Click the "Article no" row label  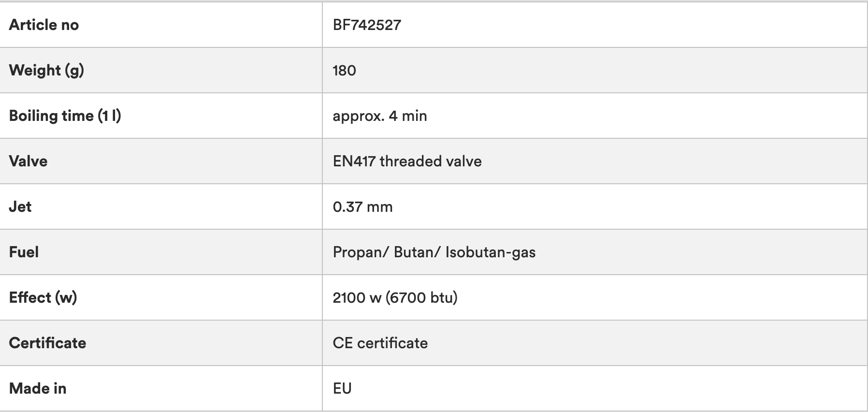44,25
